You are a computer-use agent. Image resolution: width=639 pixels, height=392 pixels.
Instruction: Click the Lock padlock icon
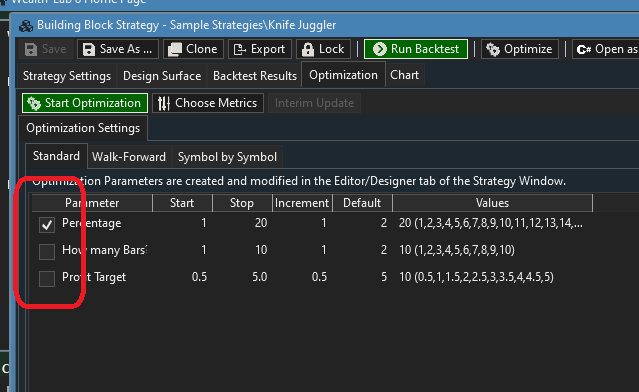click(308, 49)
